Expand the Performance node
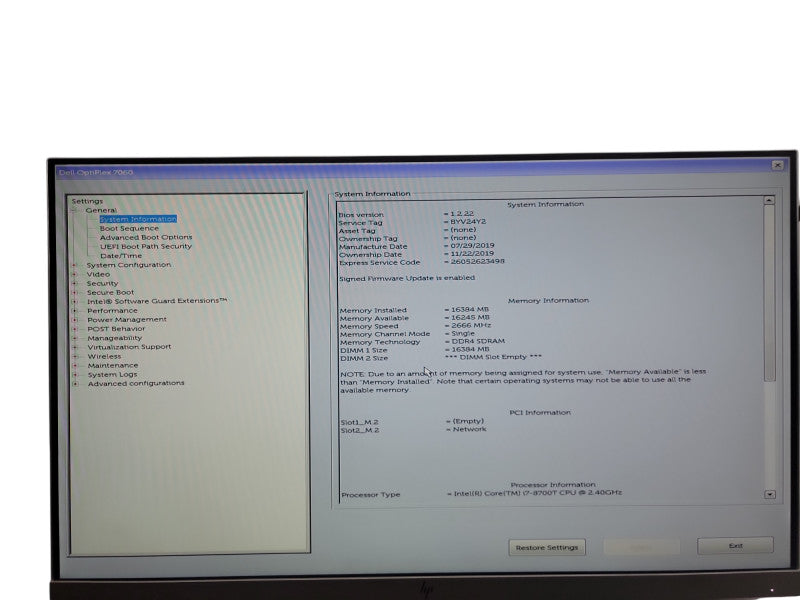 pyautogui.click(x=74, y=311)
